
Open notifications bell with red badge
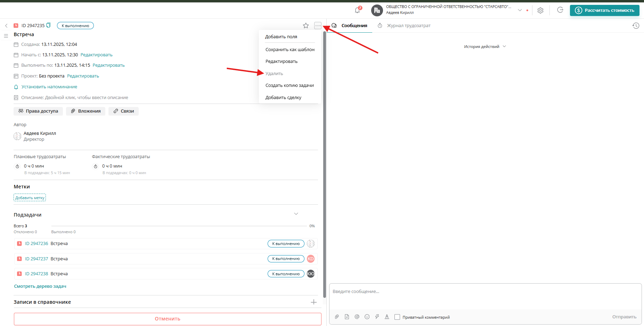[358, 10]
